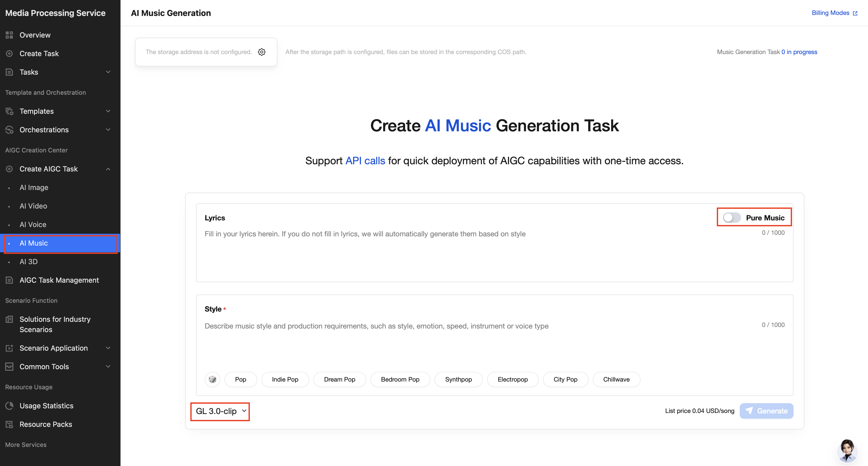Click the Create AIGC Task icon
The width and height of the screenshot is (868, 466).
(x=10, y=169)
